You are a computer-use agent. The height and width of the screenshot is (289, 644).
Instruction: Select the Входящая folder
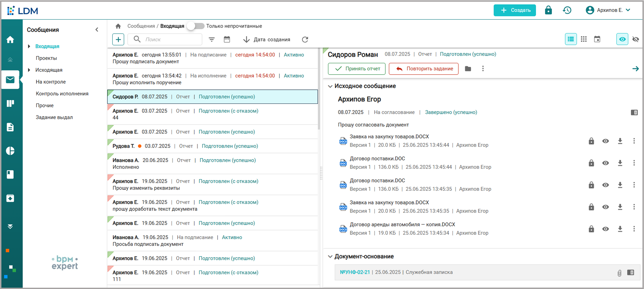tap(47, 46)
